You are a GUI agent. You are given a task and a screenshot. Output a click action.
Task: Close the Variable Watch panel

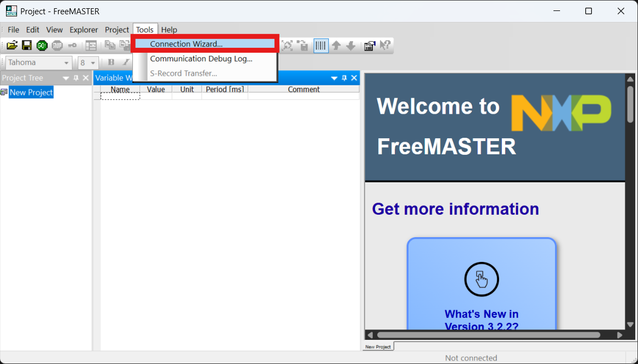tap(354, 78)
